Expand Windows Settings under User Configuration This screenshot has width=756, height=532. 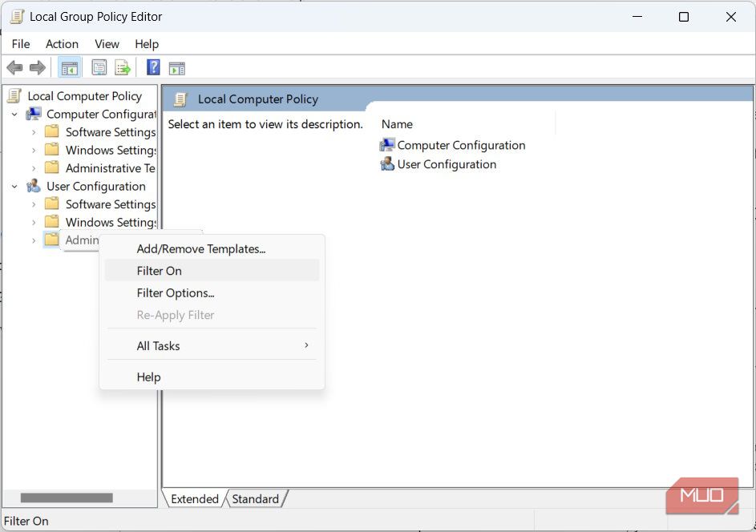click(x=33, y=222)
